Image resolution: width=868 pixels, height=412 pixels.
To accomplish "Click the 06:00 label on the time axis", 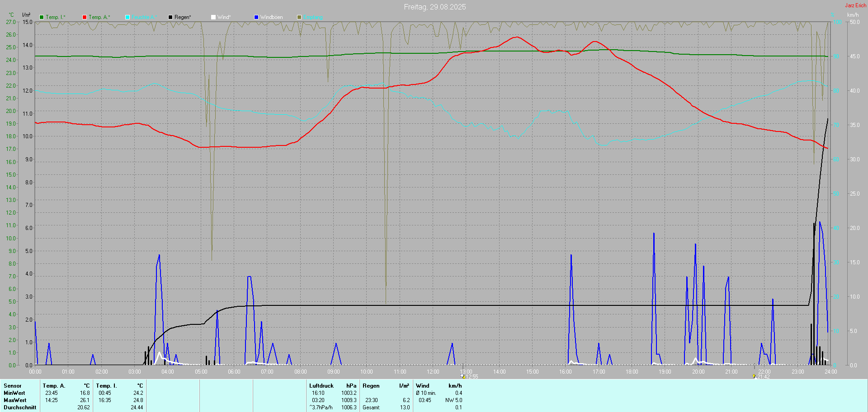I will (234, 372).
